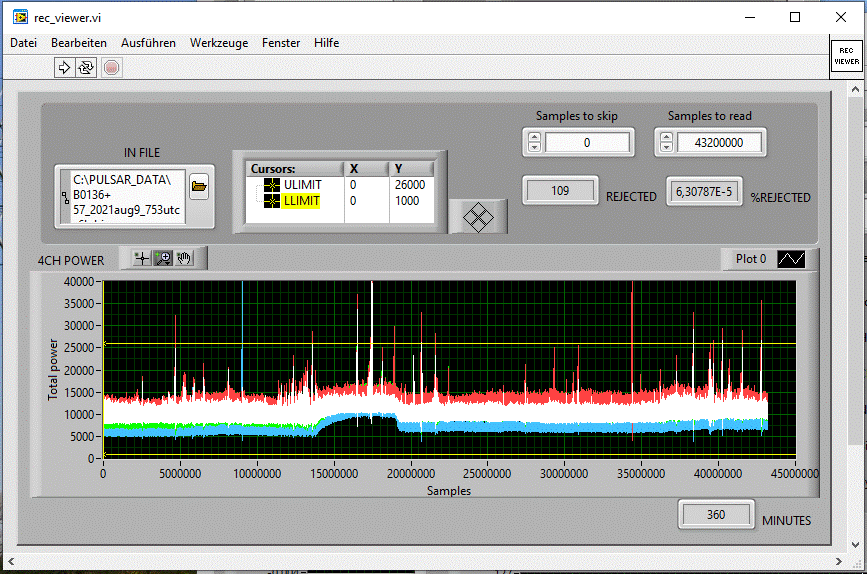
Task: Select the graph pan hand tool
Action: pyautogui.click(x=184, y=258)
